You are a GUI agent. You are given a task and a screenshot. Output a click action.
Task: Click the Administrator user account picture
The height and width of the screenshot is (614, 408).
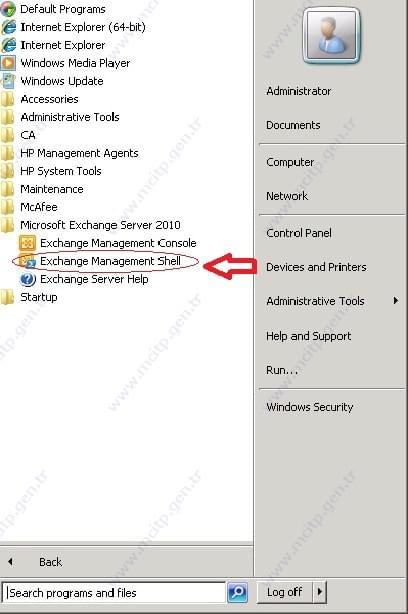coord(331,36)
